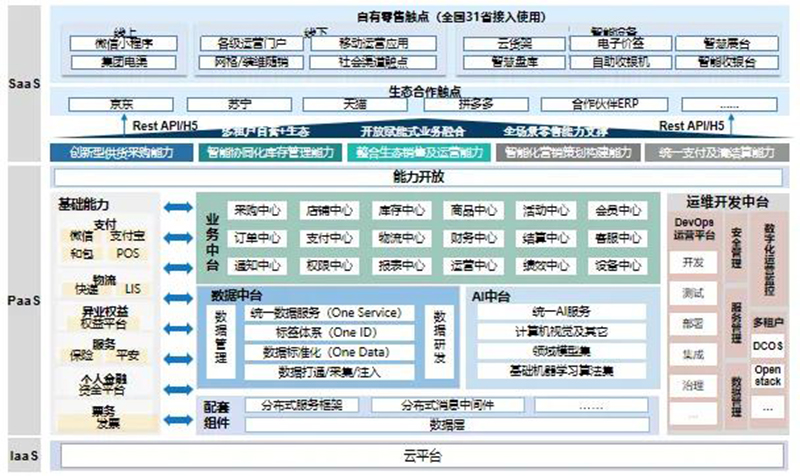The image size is (800, 476).
Task: Click the 能力开放 bar
Action: point(418,177)
